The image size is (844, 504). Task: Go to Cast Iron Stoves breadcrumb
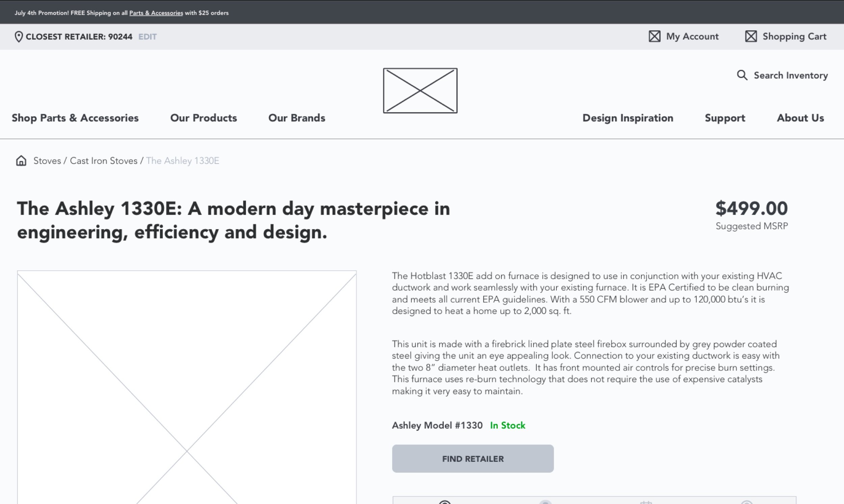click(x=104, y=161)
